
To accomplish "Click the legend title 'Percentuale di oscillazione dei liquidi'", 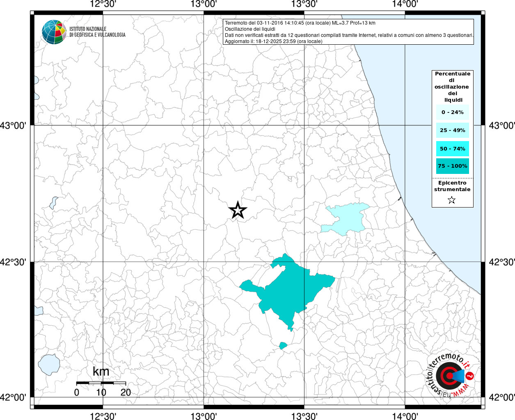I will [452, 87].
